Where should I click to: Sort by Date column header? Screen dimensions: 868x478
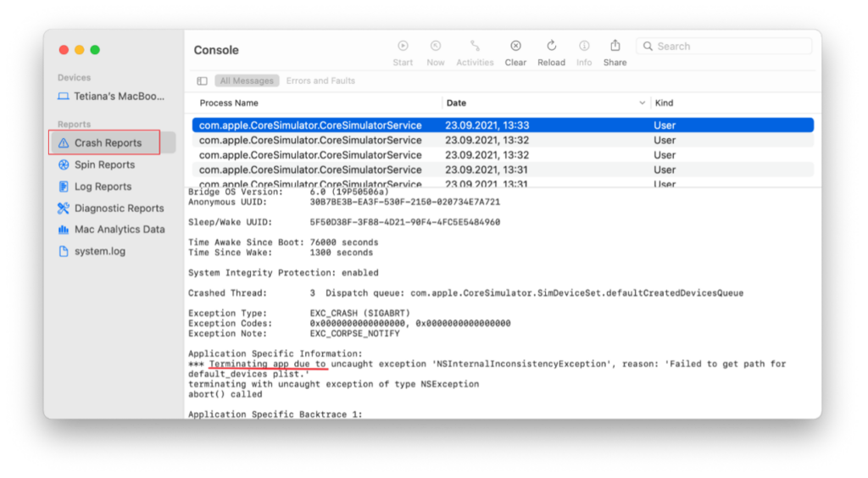(456, 103)
